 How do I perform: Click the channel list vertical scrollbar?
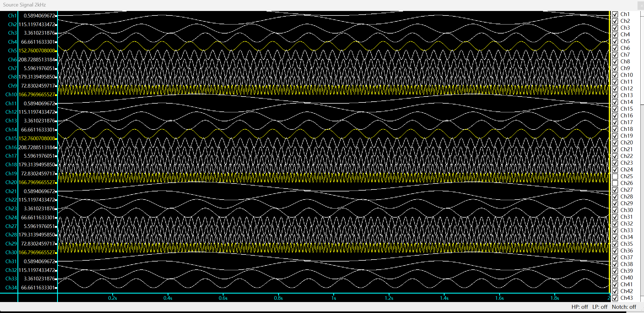pos(642,156)
